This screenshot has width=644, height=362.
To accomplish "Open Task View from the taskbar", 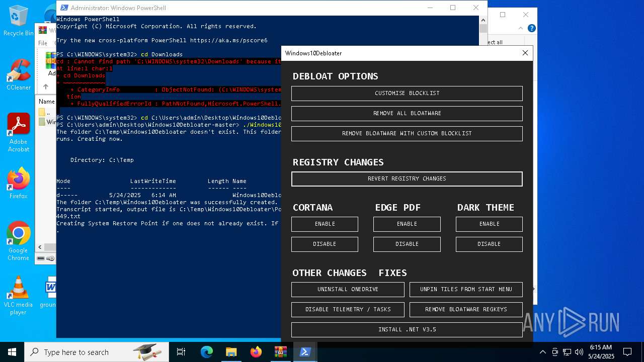I will click(x=181, y=352).
